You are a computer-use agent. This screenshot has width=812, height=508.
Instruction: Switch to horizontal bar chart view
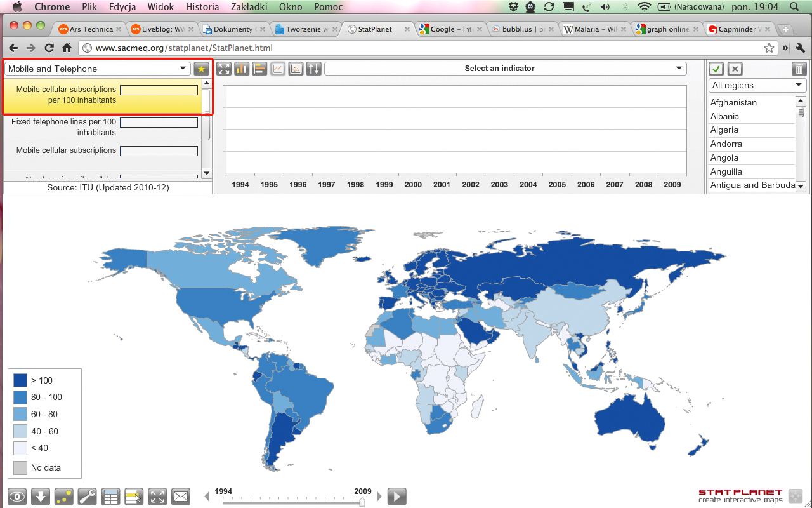[259, 69]
